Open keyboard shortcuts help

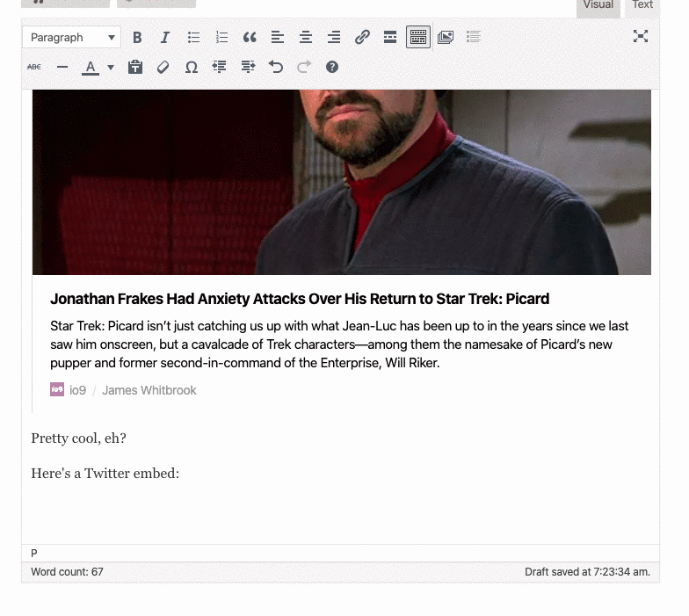click(x=332, y=67)
